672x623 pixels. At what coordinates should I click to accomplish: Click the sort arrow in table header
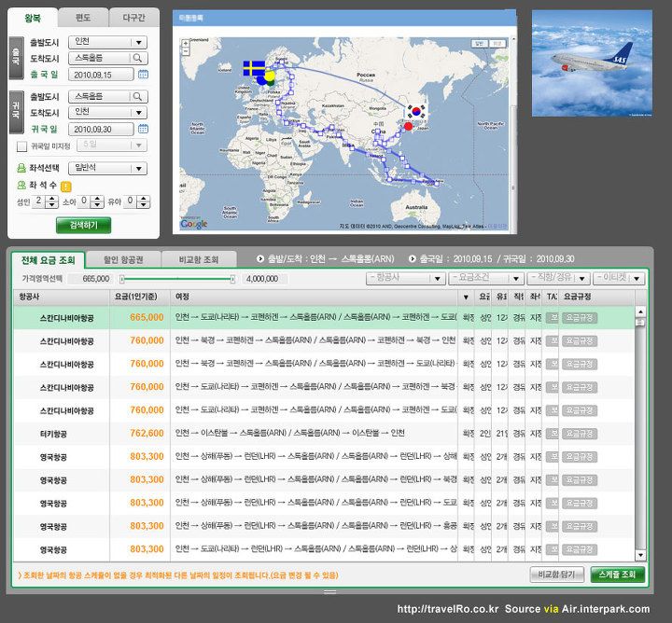(x=466, y=297)
